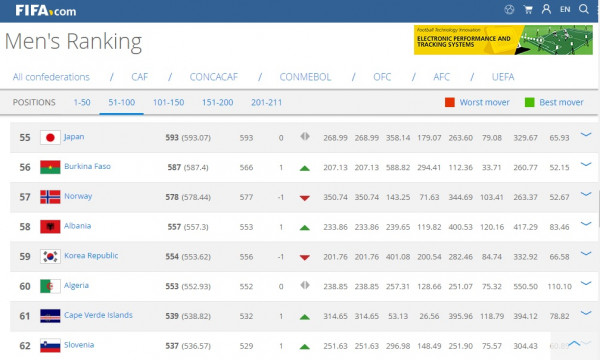This screenshot has width=600, height=360.
Task: Open the Korea Republic team link
Action: tap(91, 256)
